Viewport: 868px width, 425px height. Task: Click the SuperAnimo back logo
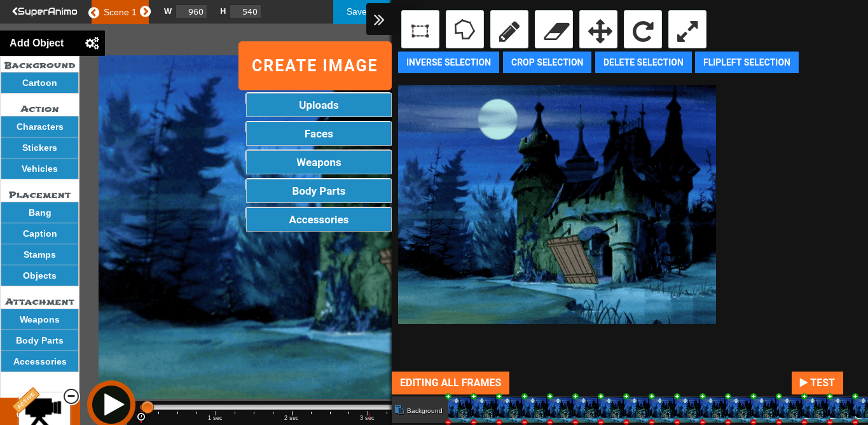pyautogui.click(x=45, y=11)
